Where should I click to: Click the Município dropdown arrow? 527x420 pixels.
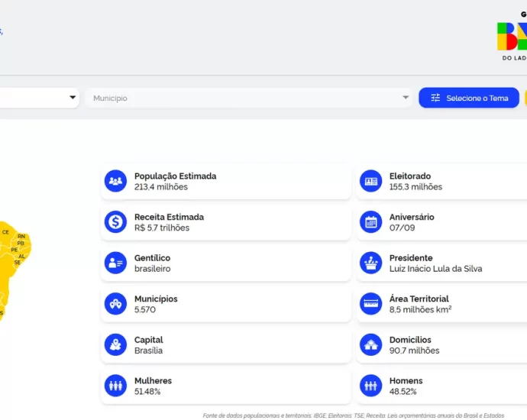tap(406, 99)
